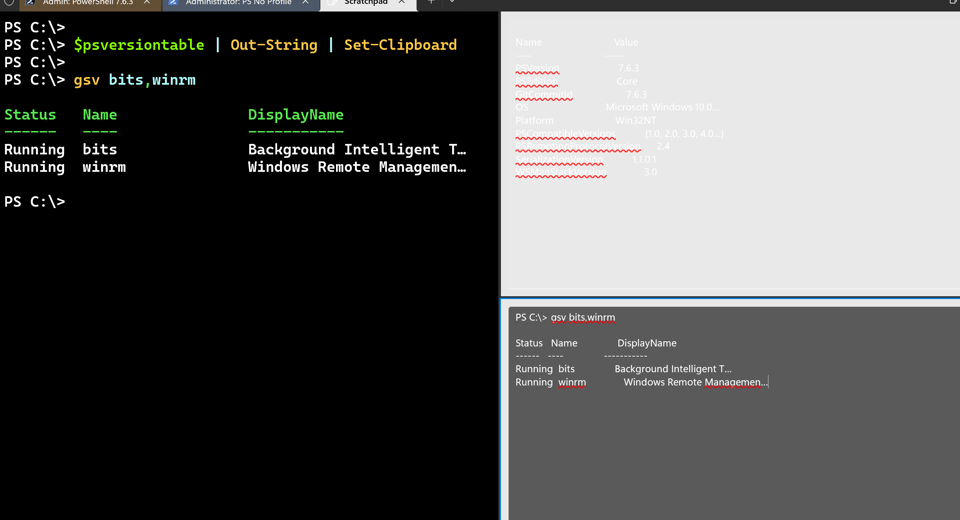Image resolution: width=960 pixels, height=520 pixels.
Task: Click the PowerShell icon on the PS No Profile tab
Action: (173, 2)
